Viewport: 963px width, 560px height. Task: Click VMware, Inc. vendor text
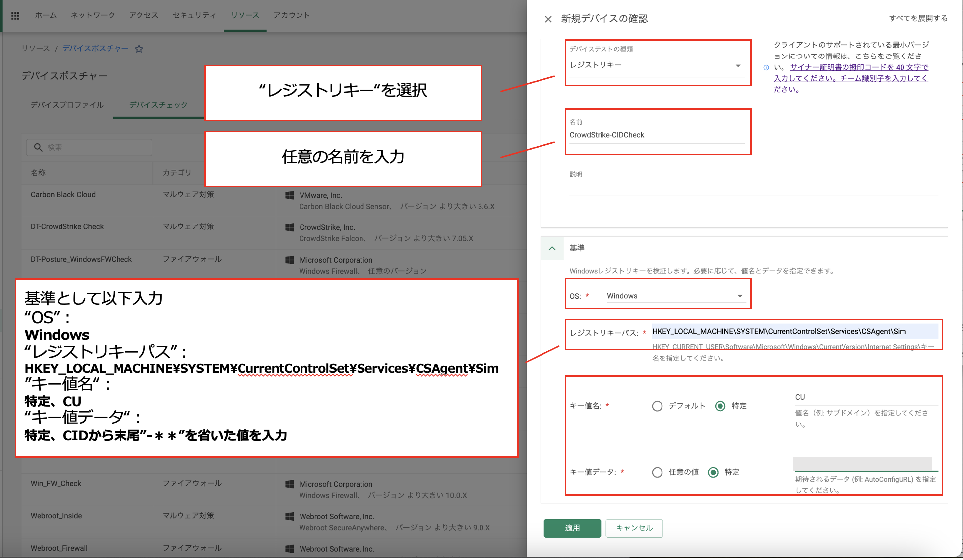(x=321, y=196)
